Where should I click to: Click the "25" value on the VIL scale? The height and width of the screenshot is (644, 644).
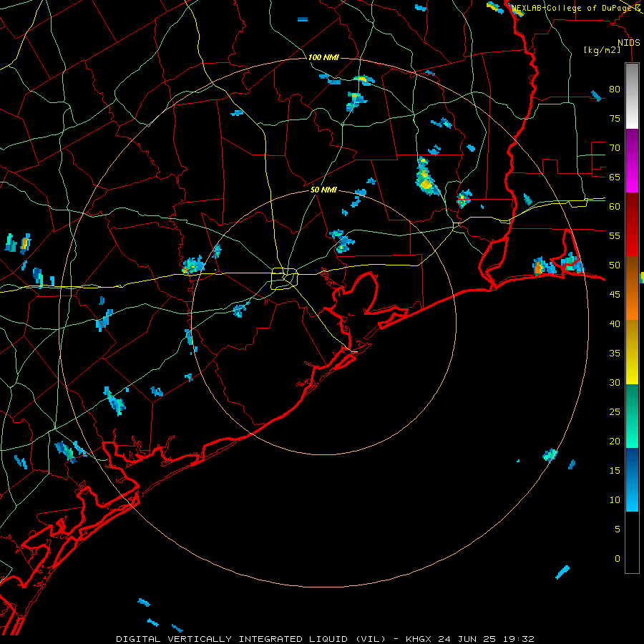(615, 412)
